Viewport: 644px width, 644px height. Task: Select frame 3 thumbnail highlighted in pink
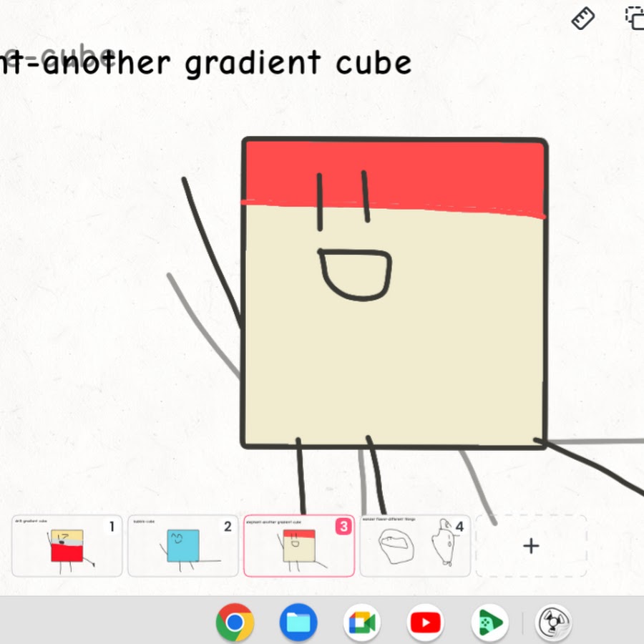click(299, 545)
